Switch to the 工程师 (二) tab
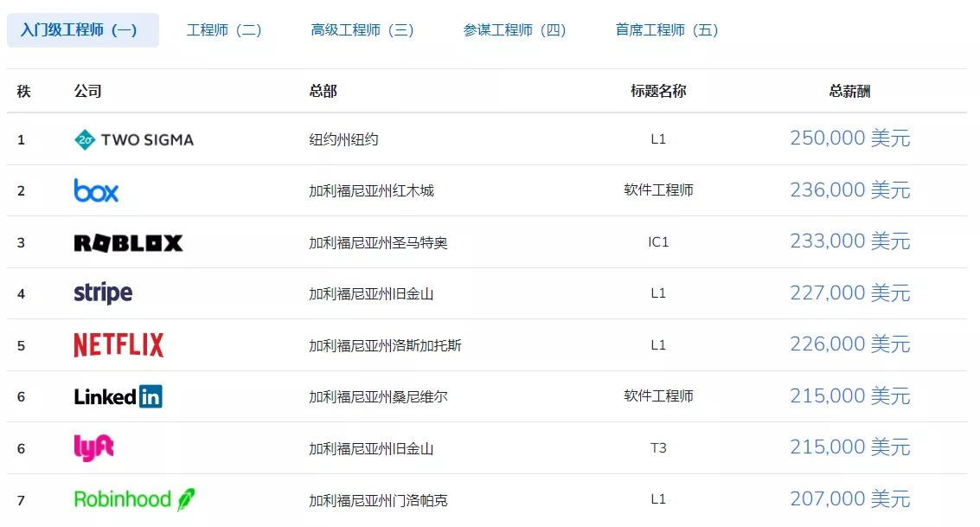The height and width of the screenshot is (527, 980). 224,30
